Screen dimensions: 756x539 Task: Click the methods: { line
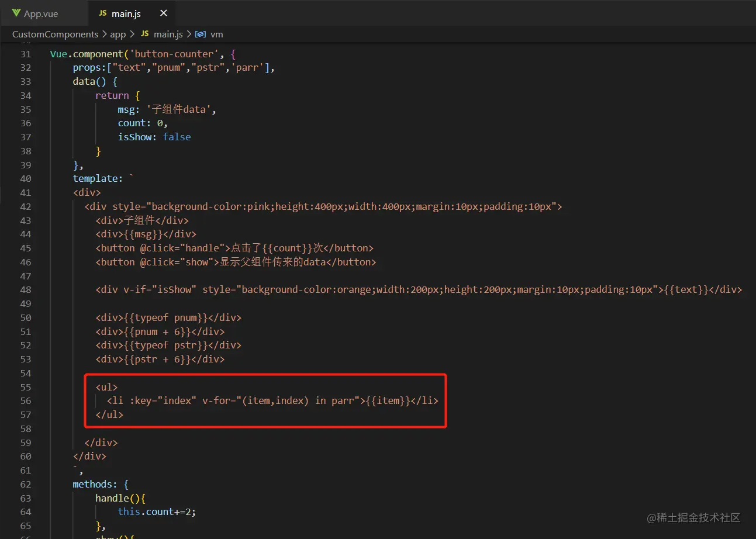[x=101, y=484]
